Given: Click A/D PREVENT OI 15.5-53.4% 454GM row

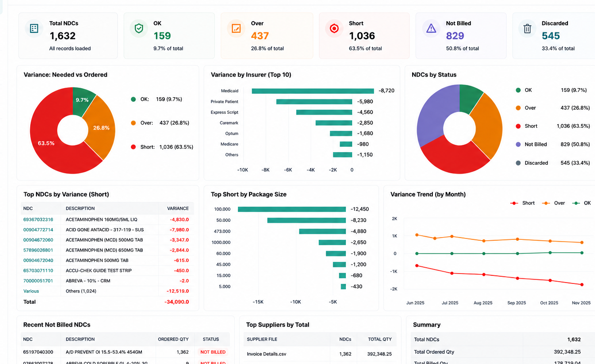Looking at the screenshot, I should pos(125,352).
